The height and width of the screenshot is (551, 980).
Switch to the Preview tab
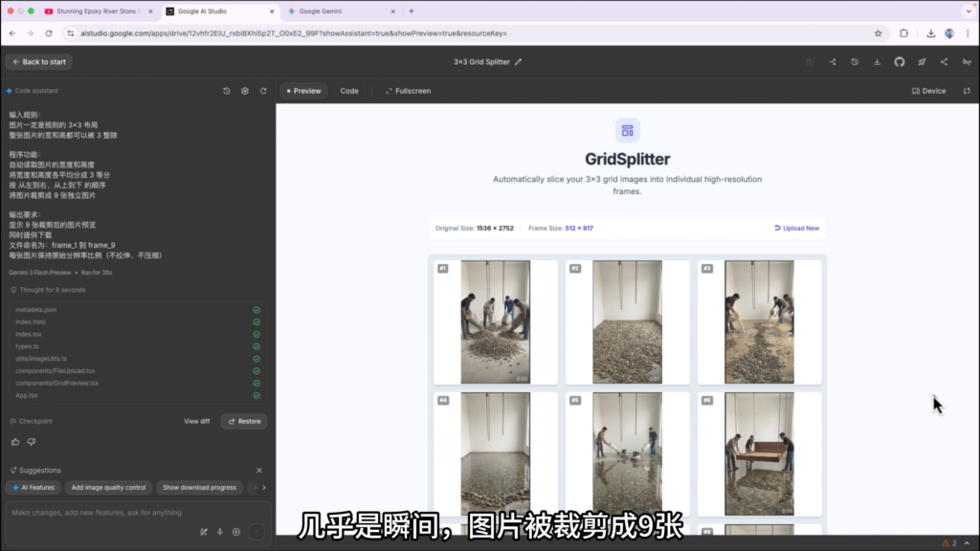click(303, 91)
